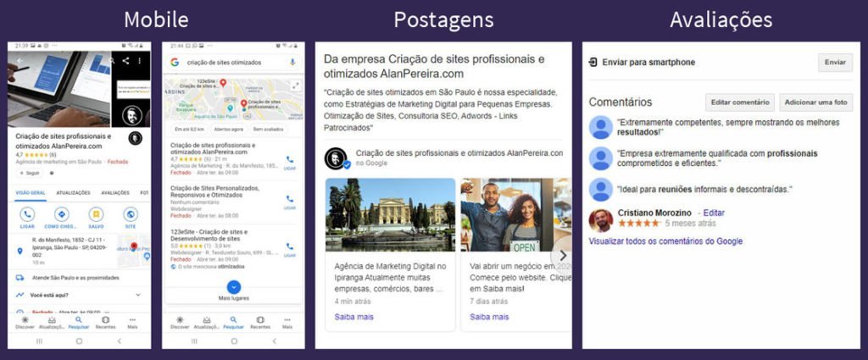Tap Ligar next to the 123eSite result
Image resolution: width=868 pixels, height=360 pixels.
(290, 249)
